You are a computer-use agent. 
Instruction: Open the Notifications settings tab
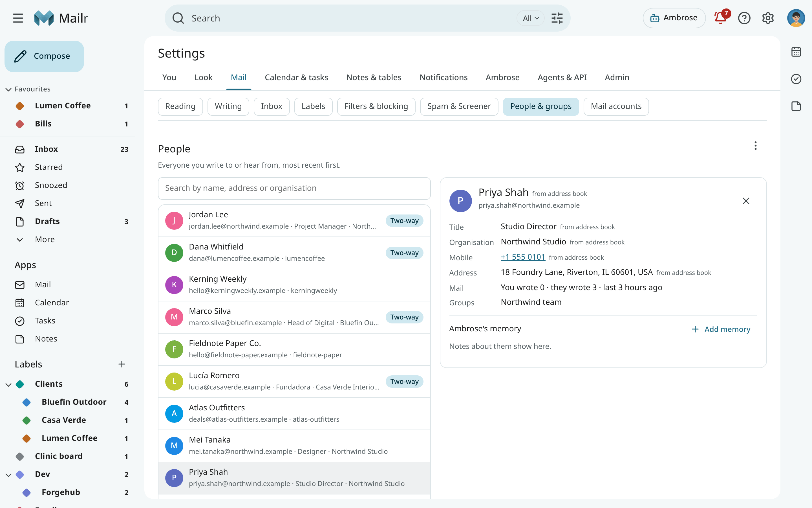pyautogui.click(x=443, y=77)
